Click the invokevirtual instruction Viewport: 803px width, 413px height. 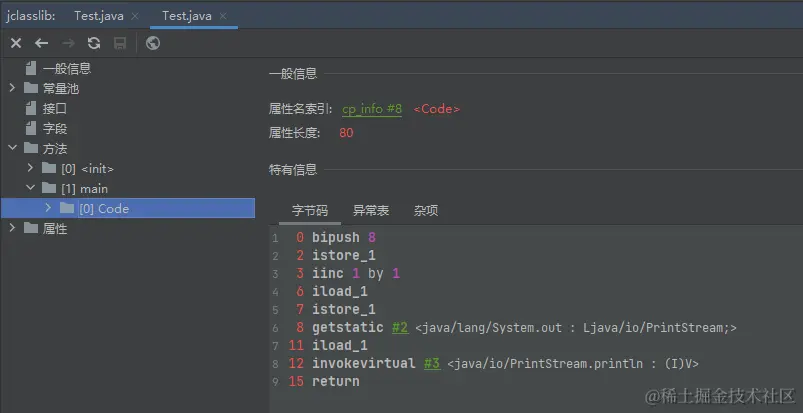point(364,363)
